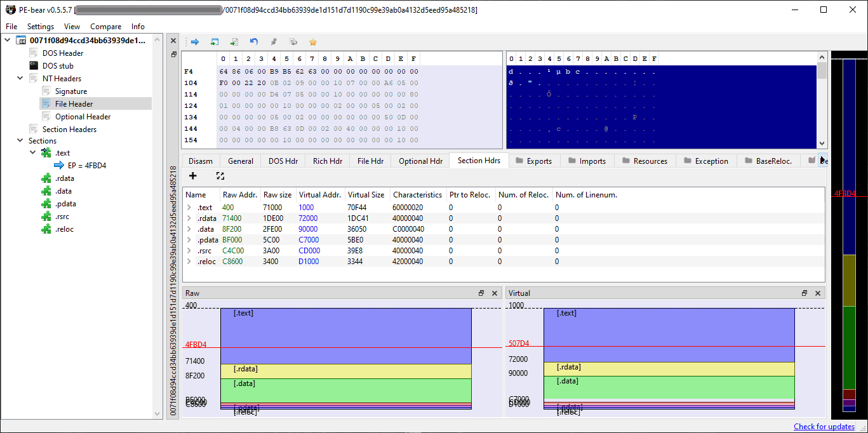Viewport: 868px width, 433px height.
Task: Open the Compare menu
Action: pyautogui.click(x=105, y=27)
